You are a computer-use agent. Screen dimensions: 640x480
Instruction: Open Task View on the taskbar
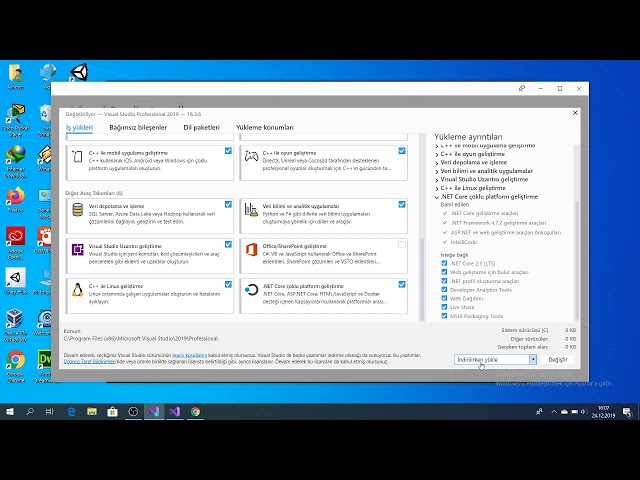tap(50, 412)
